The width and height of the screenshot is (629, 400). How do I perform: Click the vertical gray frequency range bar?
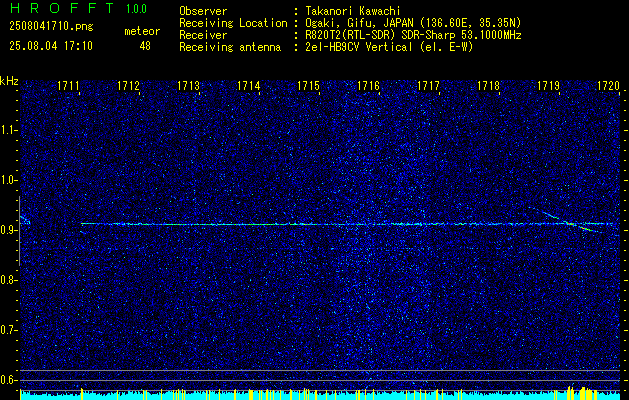point(19,231)
